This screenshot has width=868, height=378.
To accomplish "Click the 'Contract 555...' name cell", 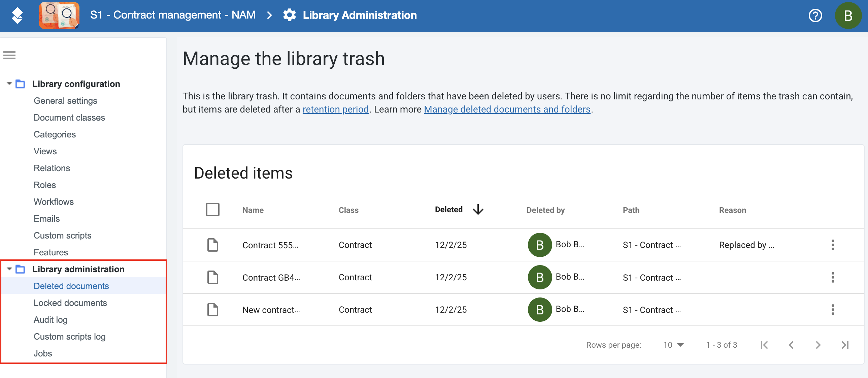I will point(270,245).
